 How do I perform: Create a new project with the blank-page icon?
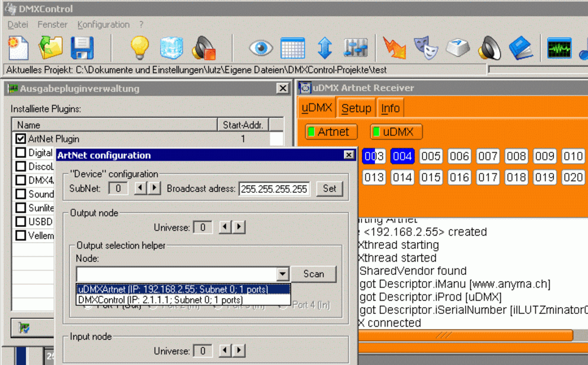tap(18, 47)
